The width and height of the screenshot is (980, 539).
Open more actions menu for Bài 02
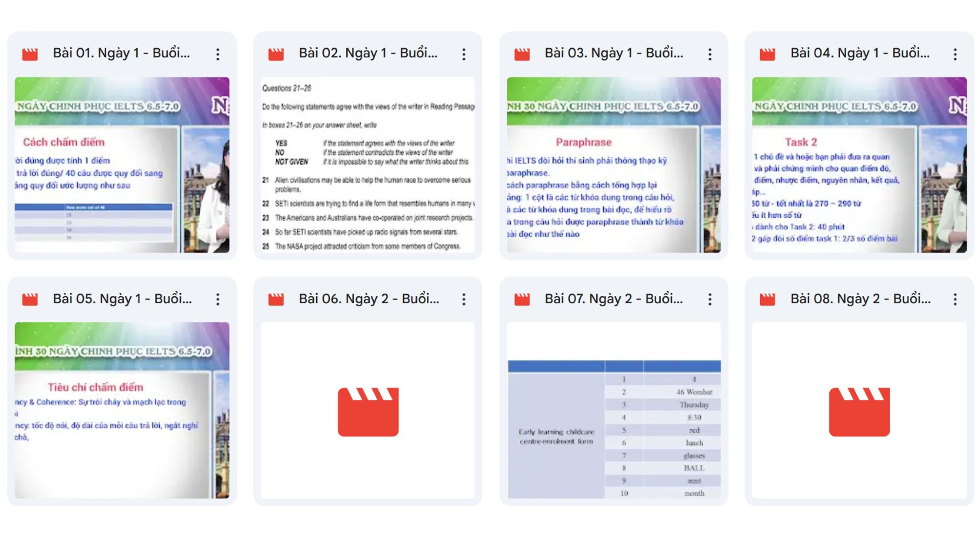coord(464,54)
